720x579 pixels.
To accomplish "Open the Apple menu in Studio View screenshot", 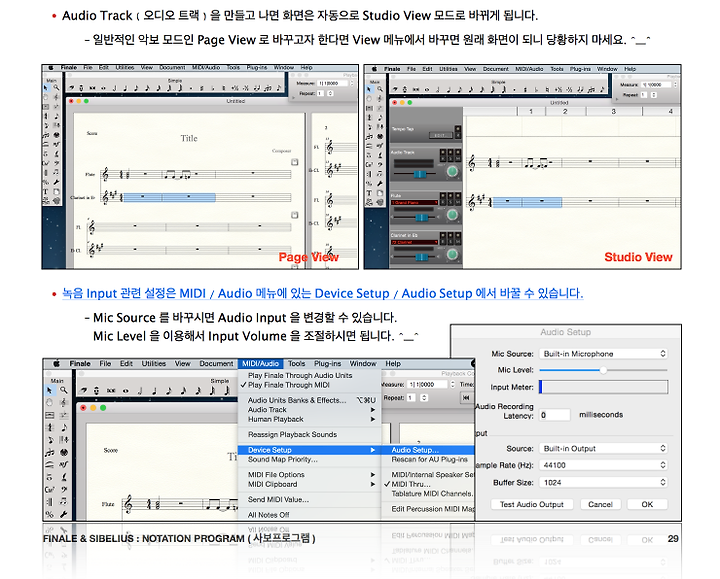I will [374, 69].
